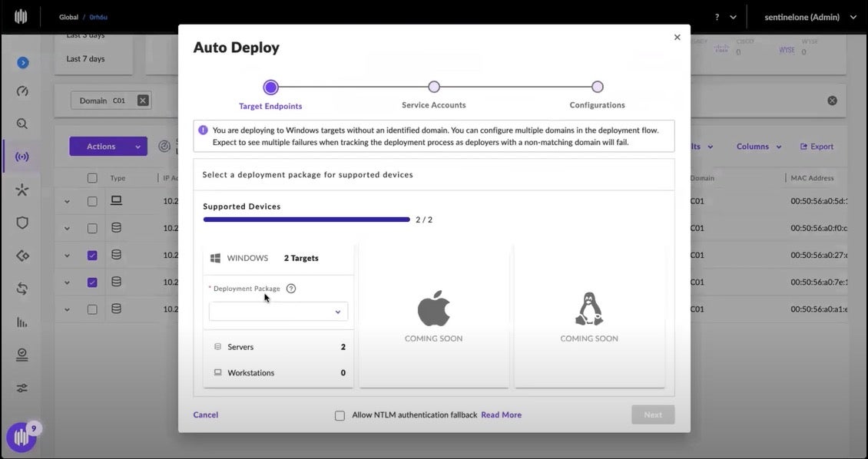Image resolution: width=868 pixels, height=459 pixels.
Task: Toggle the select-all checkbox in table header
Action: [92, 178]
